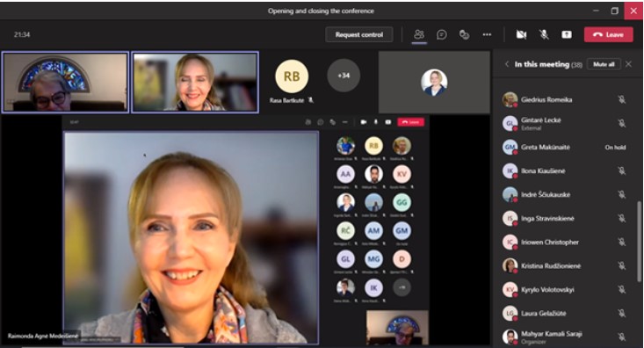644x348 pixels.
Task: Click the IC avatar for Iriowen Christopher
Action: click(510, 242)
